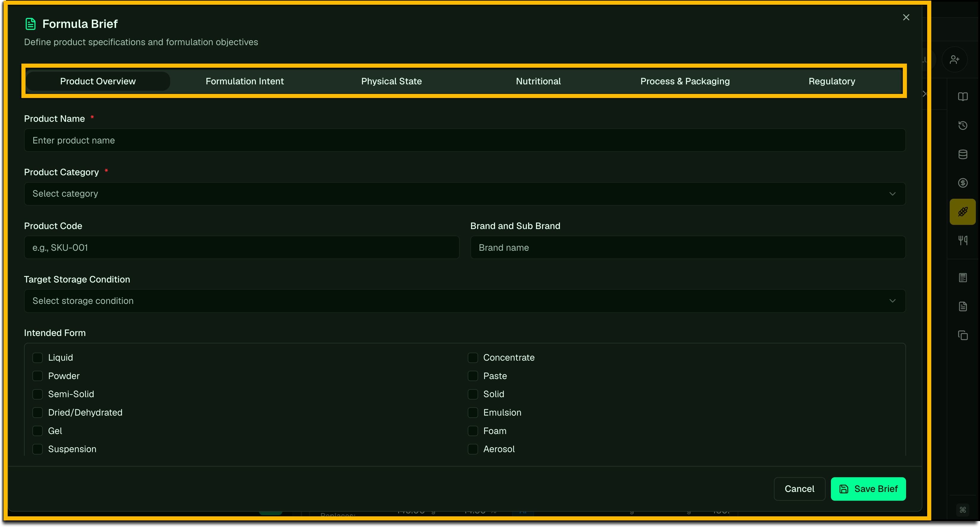
Task: Select the highlighted wheat icon in sidebar
Action: pyautogui.click(x=962, y=212)
